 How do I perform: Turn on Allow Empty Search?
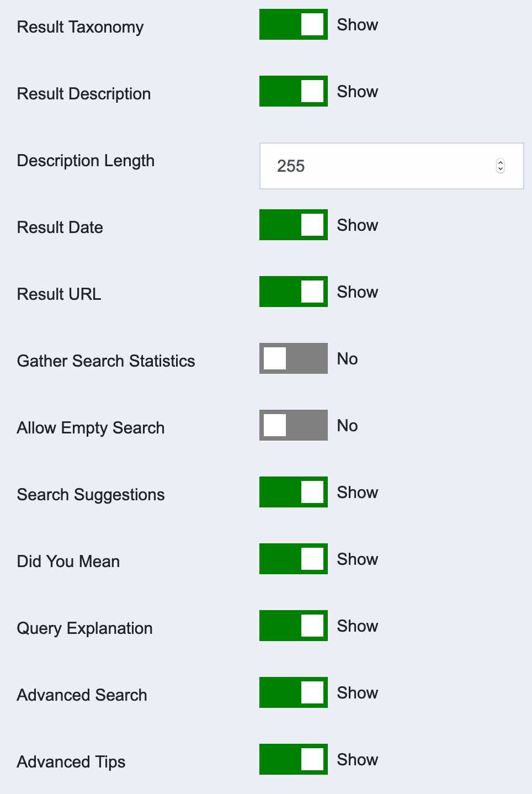[x=293, y=425]
